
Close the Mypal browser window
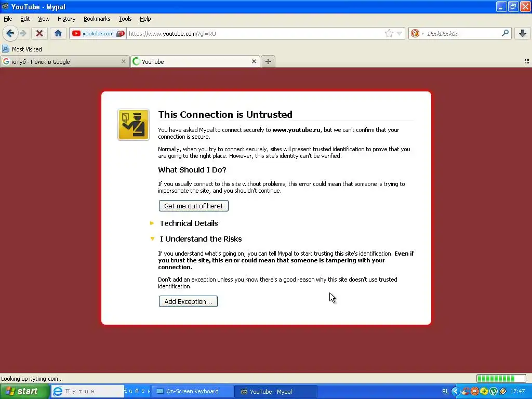(525, 6)
